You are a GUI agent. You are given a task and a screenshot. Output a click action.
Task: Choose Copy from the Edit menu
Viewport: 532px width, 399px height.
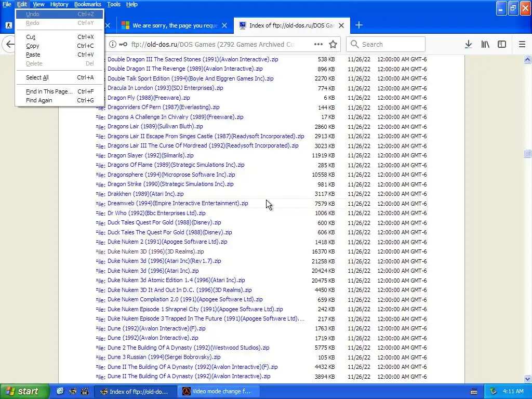pos(59,46)
